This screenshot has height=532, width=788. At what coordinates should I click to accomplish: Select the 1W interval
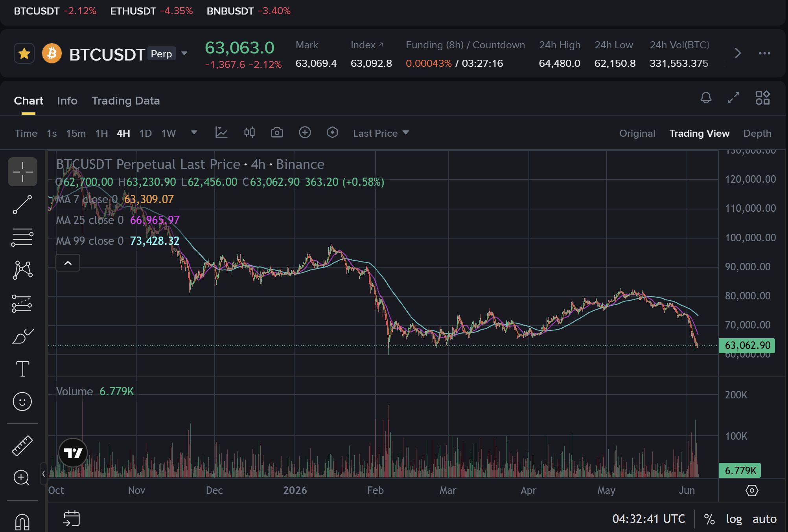coord(168,133)
